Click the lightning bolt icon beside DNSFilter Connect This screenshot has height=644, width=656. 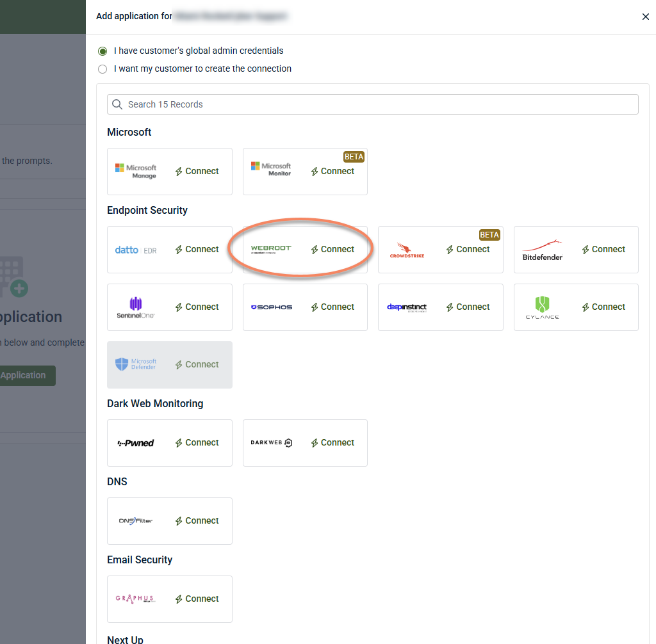click(179, 521)
